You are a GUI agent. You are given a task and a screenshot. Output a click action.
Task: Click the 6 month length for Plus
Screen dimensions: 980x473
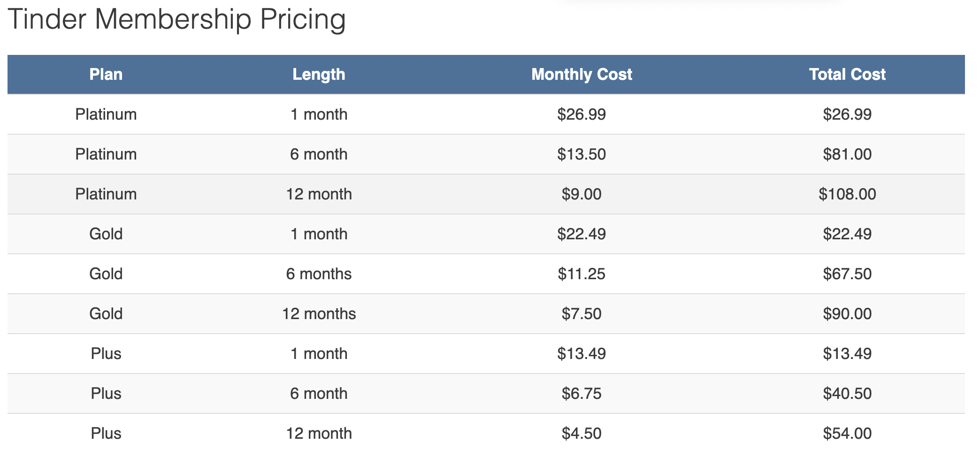319,394
